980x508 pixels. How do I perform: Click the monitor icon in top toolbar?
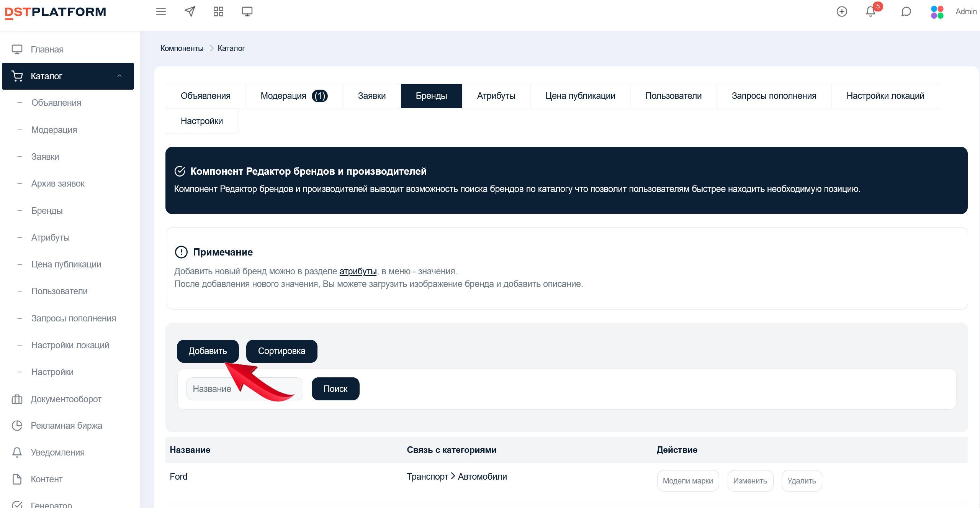247,11
